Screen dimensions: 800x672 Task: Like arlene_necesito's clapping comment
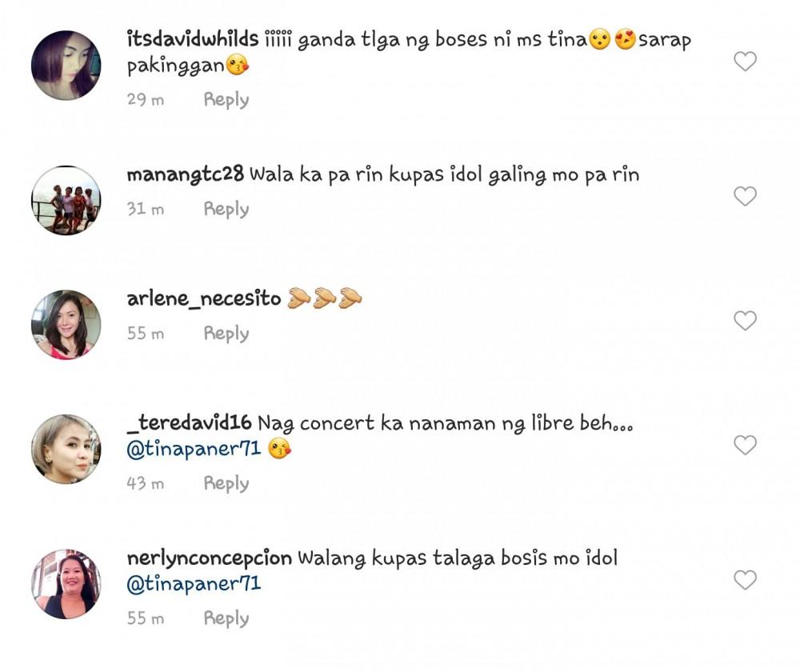click(x=745, y=321)
